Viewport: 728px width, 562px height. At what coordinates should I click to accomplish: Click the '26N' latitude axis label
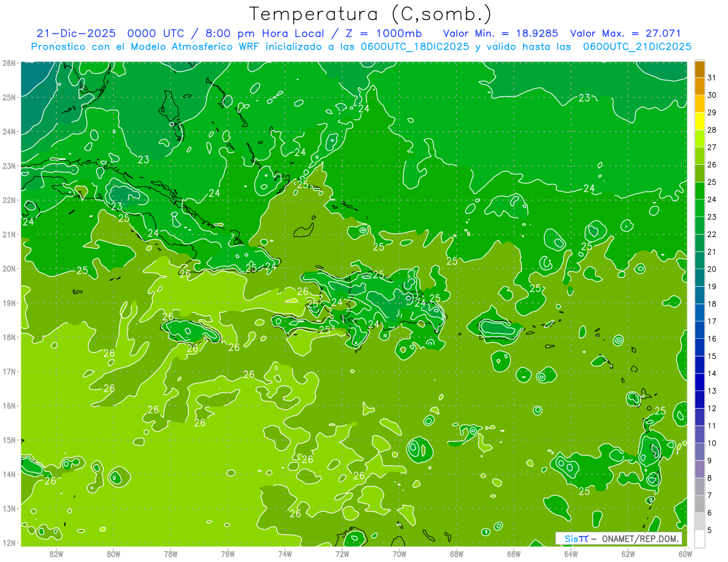point(9,63)
